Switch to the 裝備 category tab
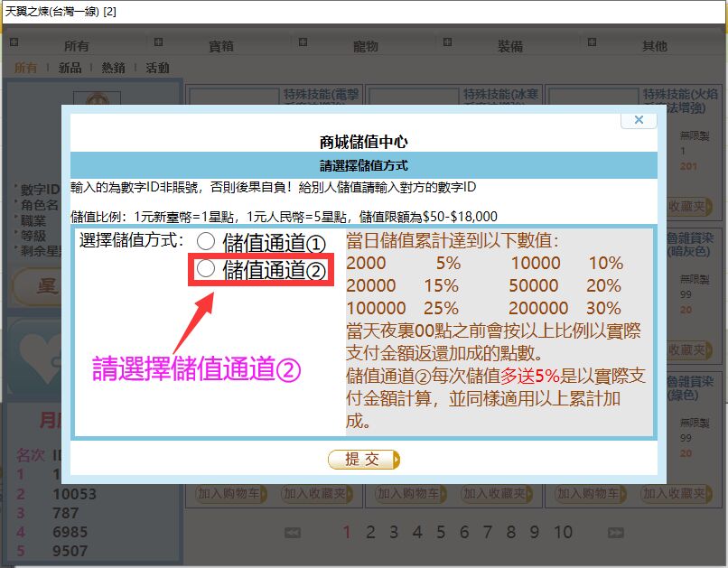 pyautogui.click(x=510, y=46)
